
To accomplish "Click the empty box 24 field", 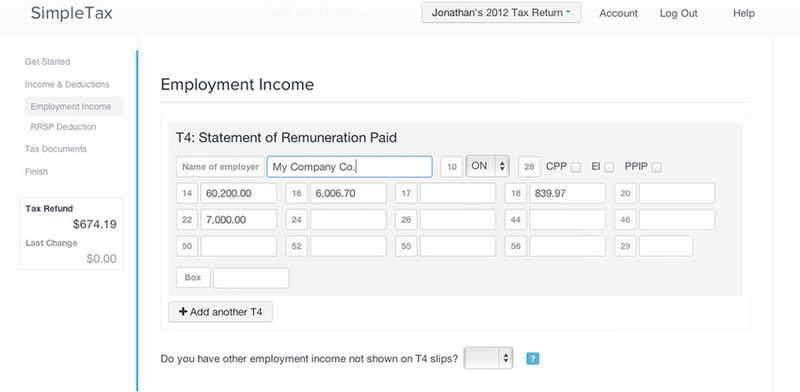I will [x=348, y=219].
